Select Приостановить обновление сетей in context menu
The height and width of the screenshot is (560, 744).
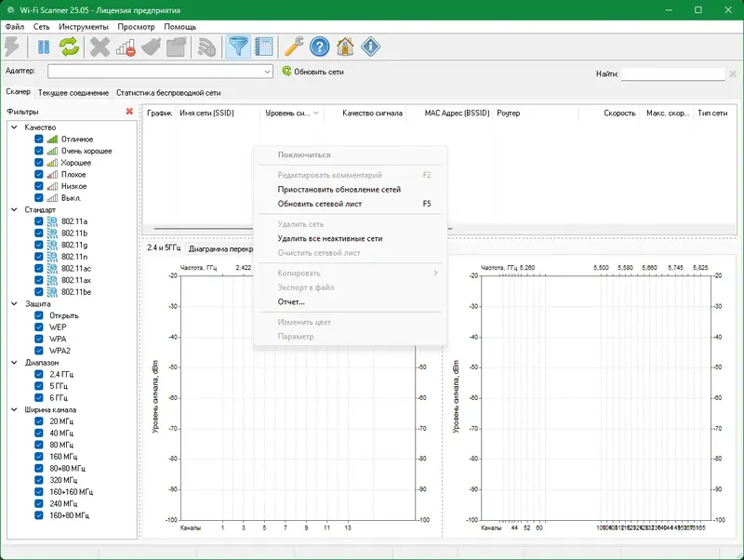(x=351, y=190)
